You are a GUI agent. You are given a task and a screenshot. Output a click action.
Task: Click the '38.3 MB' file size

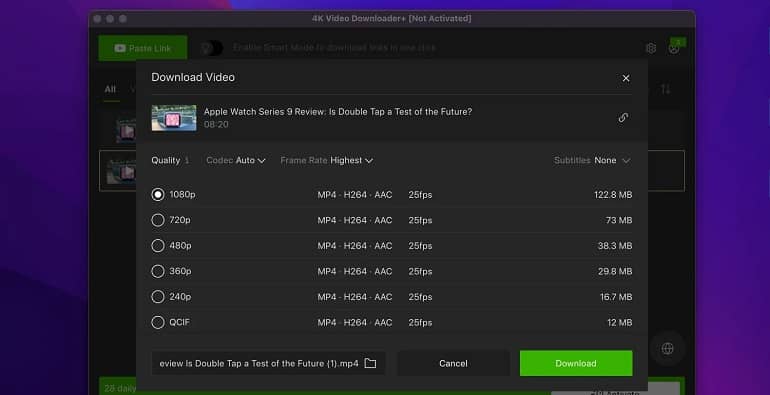[615, 246]
